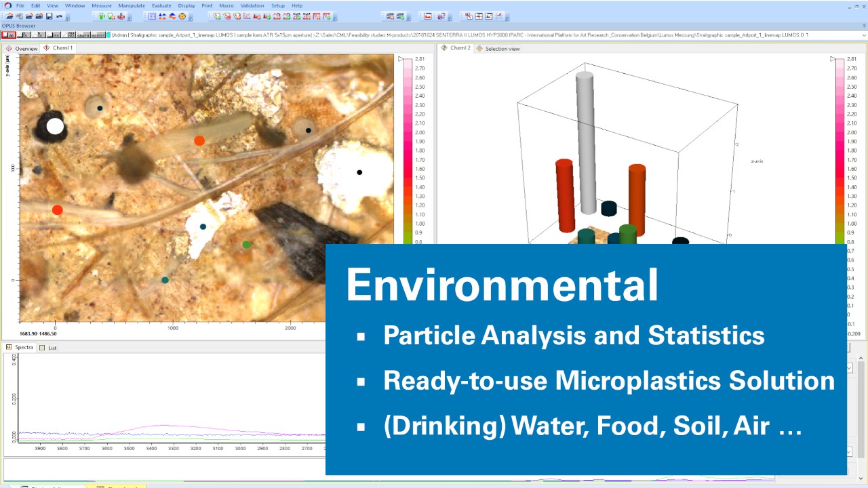Click the orange circular icon beside the grid group
The image size is (868, 488).
point(182,16)
